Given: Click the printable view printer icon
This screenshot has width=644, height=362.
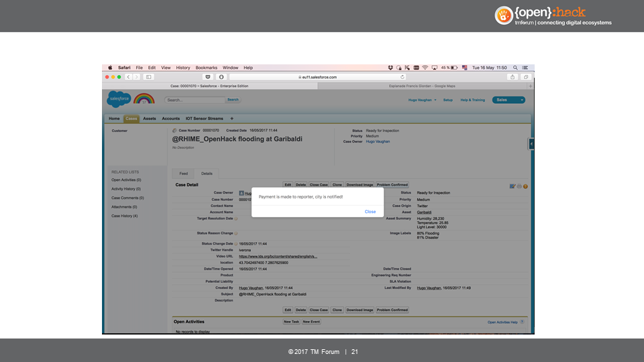Looking at the screenshot, I should click(x=519, y=186).
